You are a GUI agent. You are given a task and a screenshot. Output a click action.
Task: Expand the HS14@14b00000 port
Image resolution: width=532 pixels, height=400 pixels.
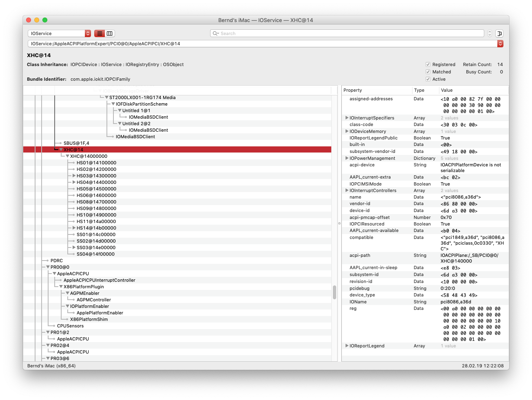click(x=74, y=228)
